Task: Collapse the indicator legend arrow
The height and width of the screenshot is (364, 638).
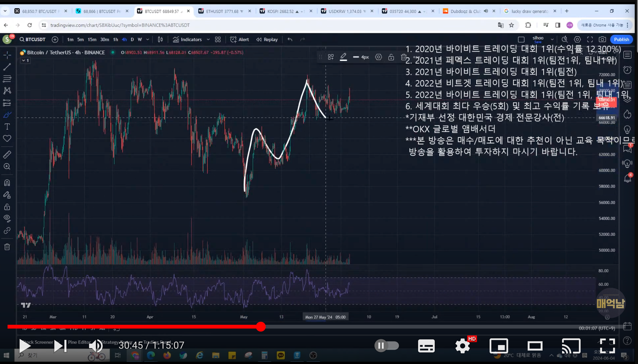Action: coord(25,60)
